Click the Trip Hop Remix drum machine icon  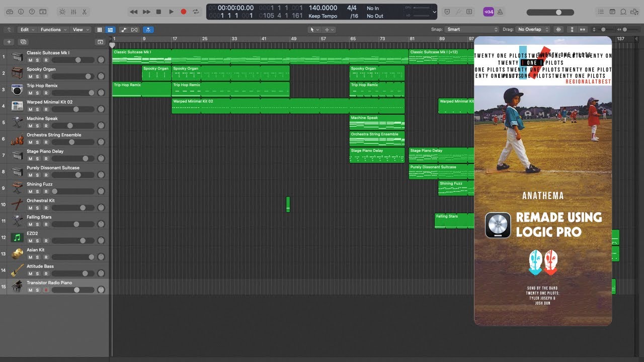pyautogui.click(x=17, y=89)
